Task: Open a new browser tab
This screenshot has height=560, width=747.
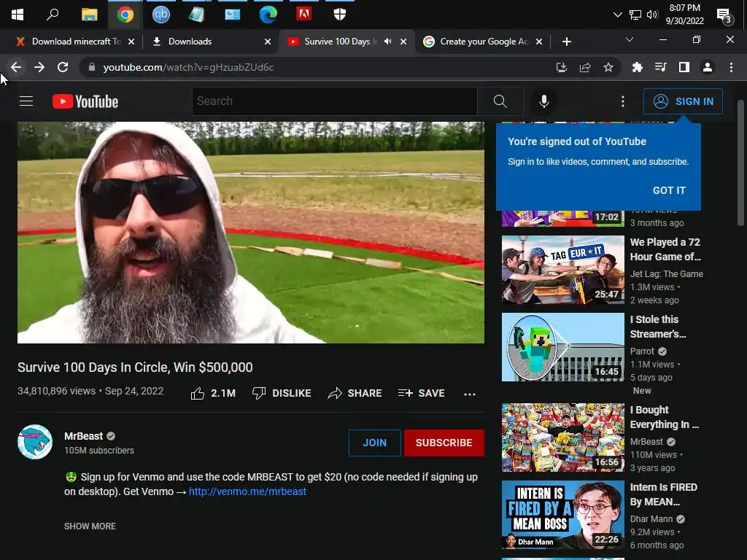Action: pyautogui.click(x=566, y=42)
